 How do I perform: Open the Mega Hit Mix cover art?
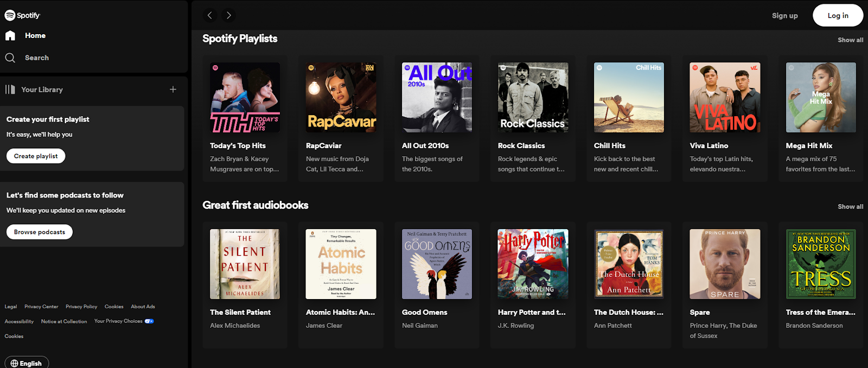pyautogui.click(x=821, y=98)
